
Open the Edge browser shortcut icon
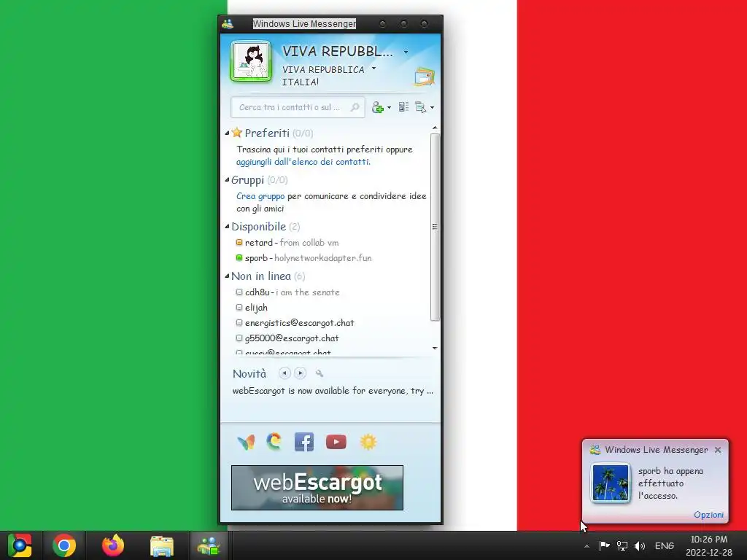(x=274, y=442)
